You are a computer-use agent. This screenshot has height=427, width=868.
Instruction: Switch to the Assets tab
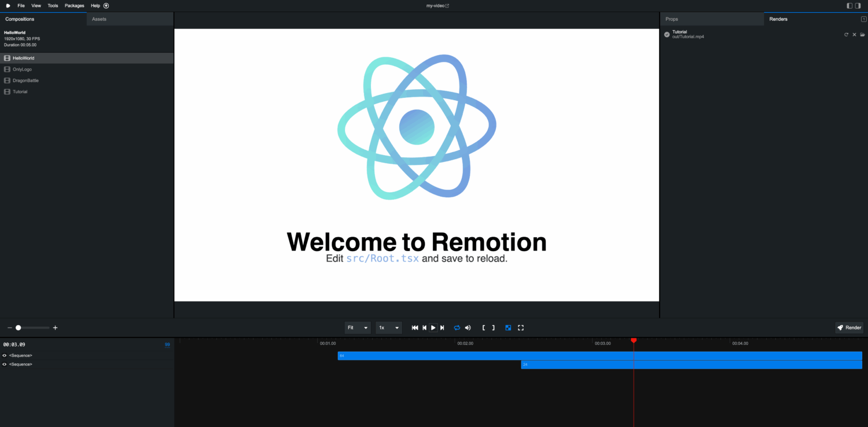coord(99,19)
